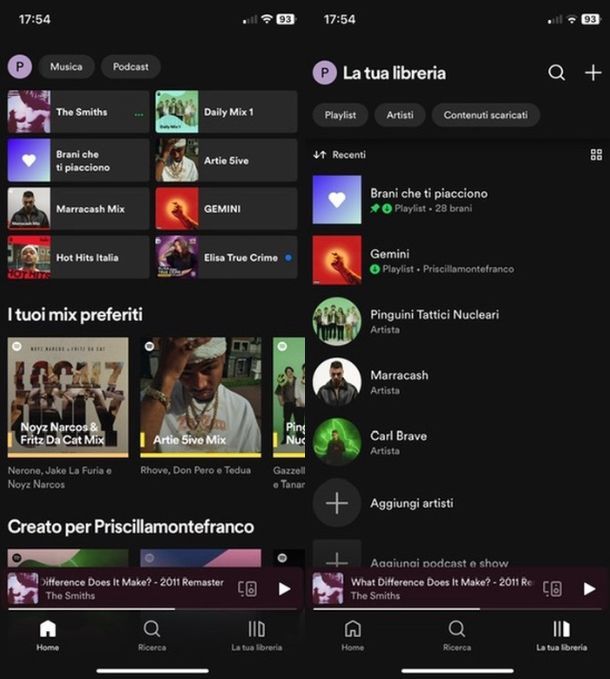
Task: Open Noyz Narcos & Fritz Da Cat Mix cover
Action: (68, 397)
